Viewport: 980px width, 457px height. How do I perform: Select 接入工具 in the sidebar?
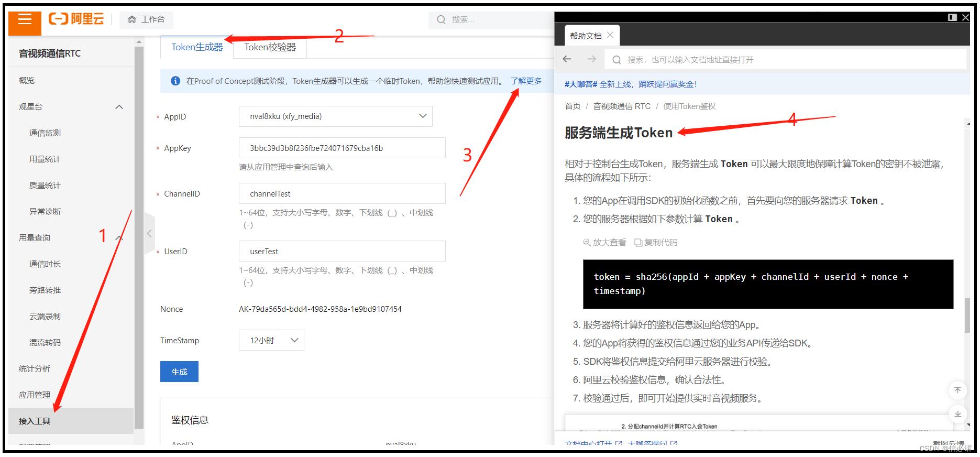(71, 421)
